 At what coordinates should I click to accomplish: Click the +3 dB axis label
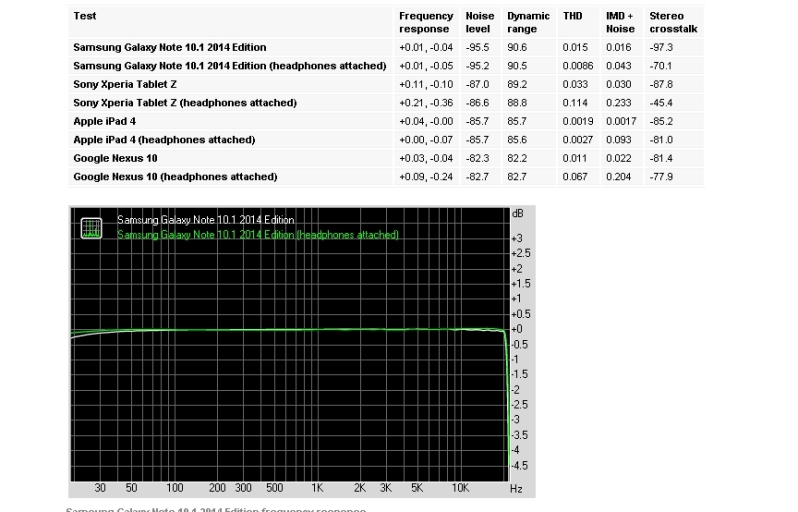(x=517, y=238)
